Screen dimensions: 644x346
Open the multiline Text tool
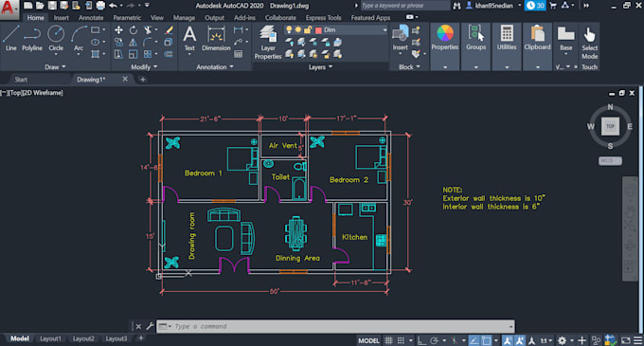point(189,38)
